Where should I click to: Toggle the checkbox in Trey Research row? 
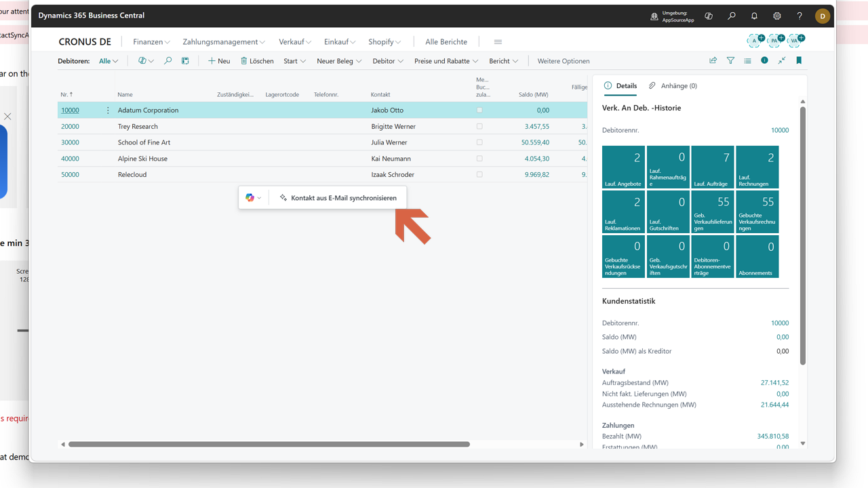tap(479, 126)
